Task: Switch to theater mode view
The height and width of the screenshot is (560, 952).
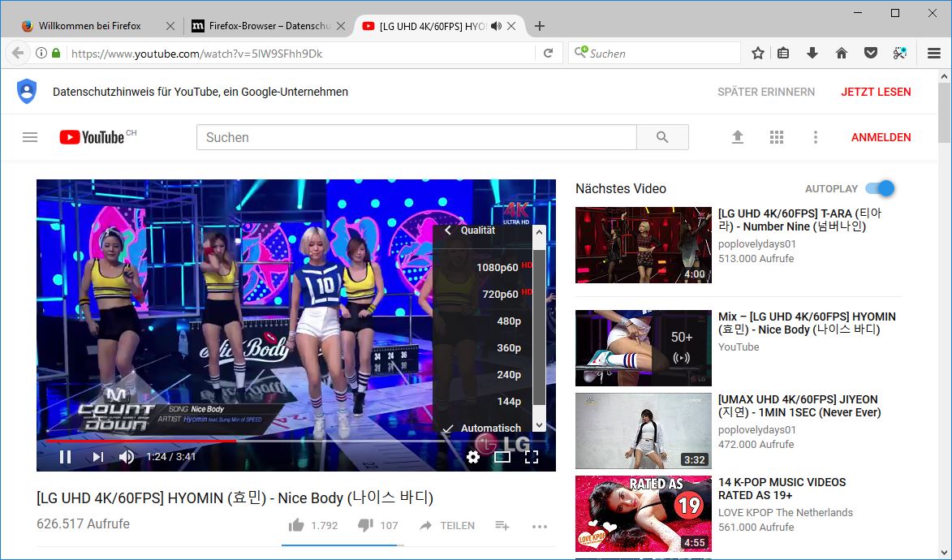Action: point(502,457)
